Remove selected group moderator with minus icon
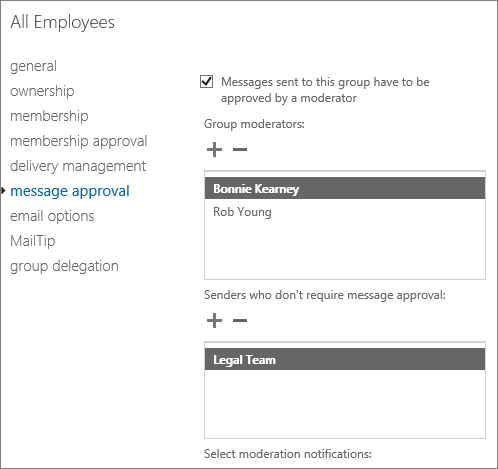The height and width of the screenshot is (469, 498). click(x=240, y=149)
